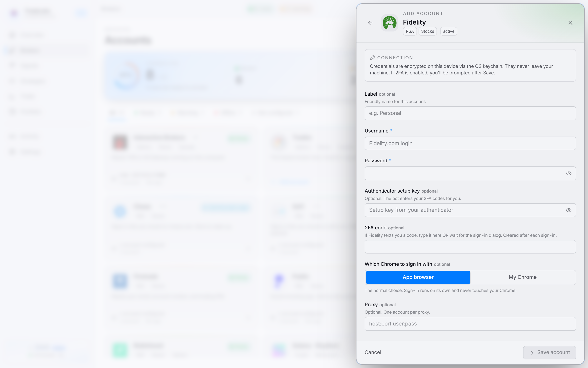Show password with the eye icon
This screenshot has width=588, height=368.
[x=569, y=174]
